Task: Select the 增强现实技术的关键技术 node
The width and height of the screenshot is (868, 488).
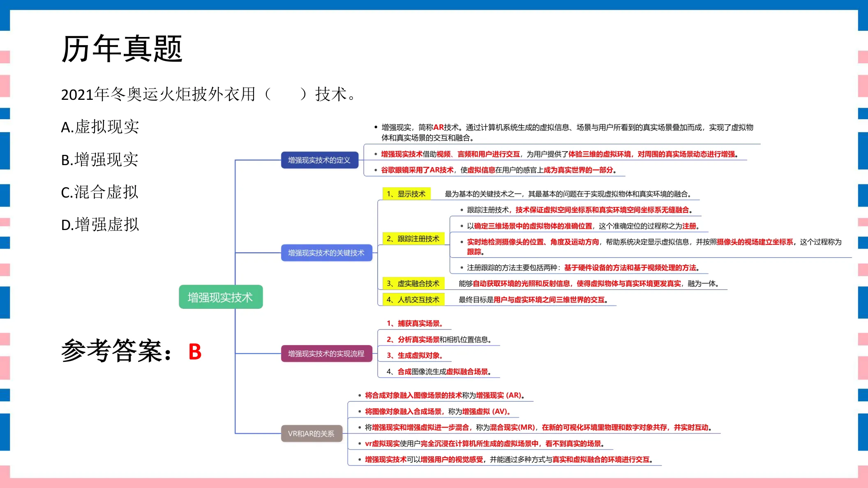Action: 326,253
